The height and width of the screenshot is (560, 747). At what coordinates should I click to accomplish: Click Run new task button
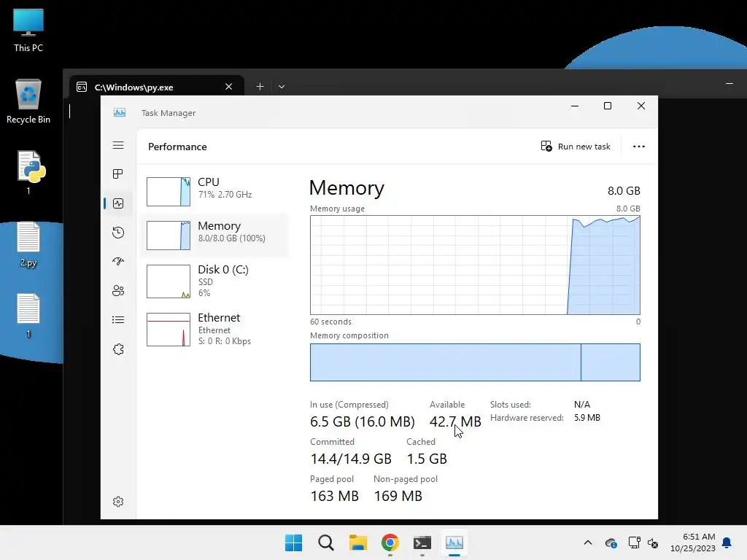[576, 146]
